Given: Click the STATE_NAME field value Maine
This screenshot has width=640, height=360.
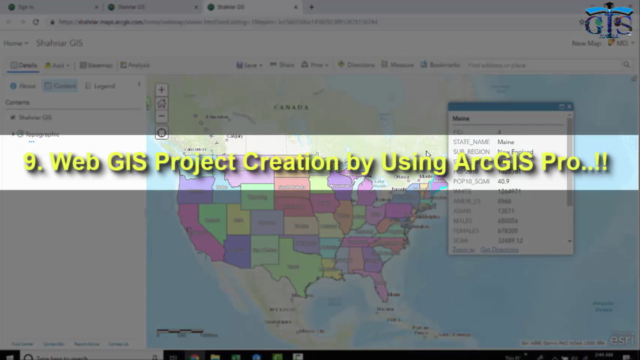Looking at the screenshot, I should (x=505, y=142).
